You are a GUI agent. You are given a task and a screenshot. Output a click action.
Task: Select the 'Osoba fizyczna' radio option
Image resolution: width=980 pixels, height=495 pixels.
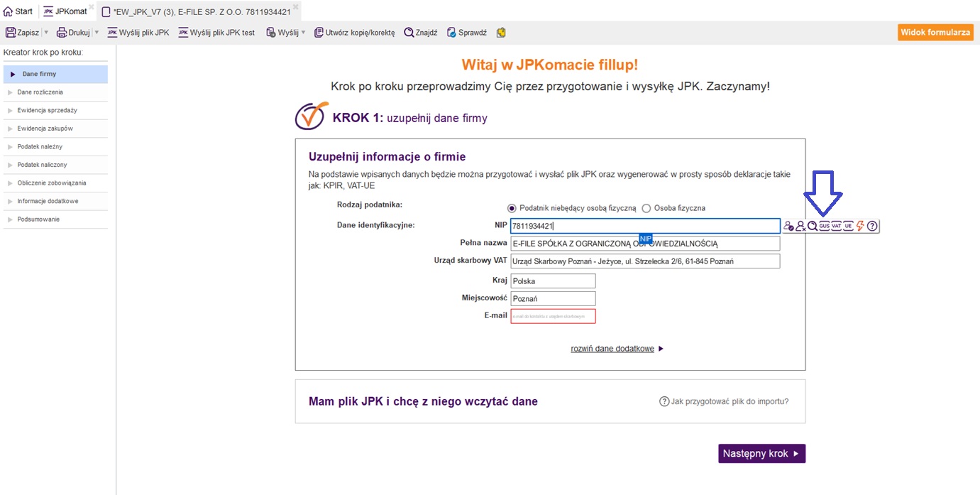[x=646, y=208]
